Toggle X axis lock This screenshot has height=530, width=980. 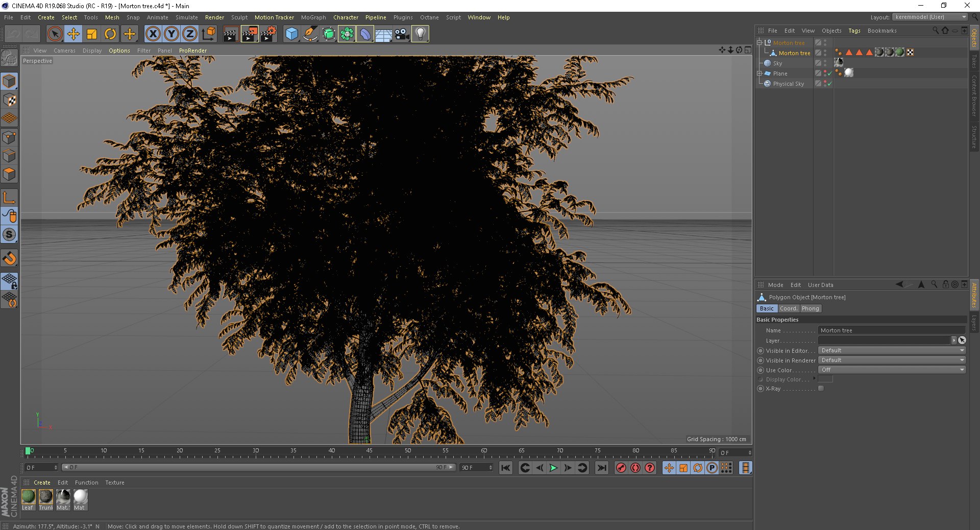point(153,34)
